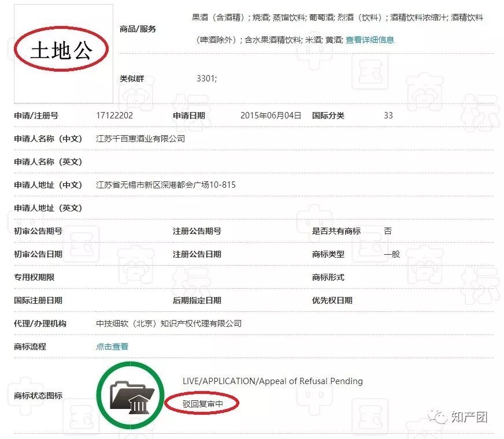Viewport: 504px width, 439px height.
Task: Open the 土地公 trademark image
Action: pyautogui.click(x=63, y=53)
